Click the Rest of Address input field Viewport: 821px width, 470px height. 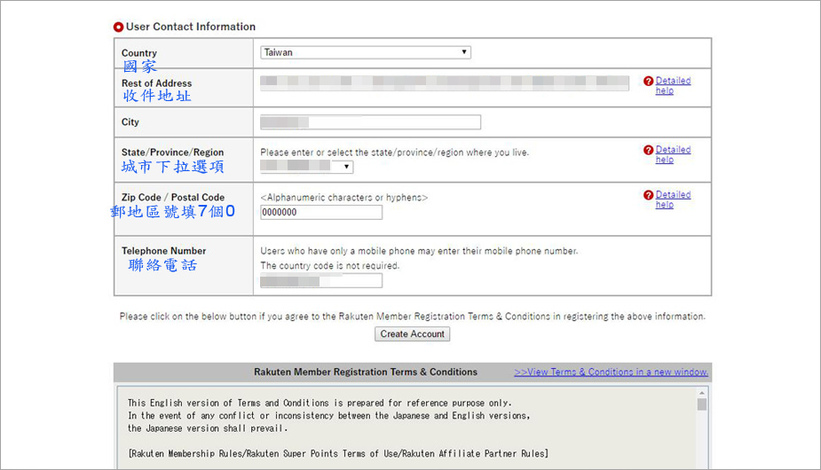[444, 82]
